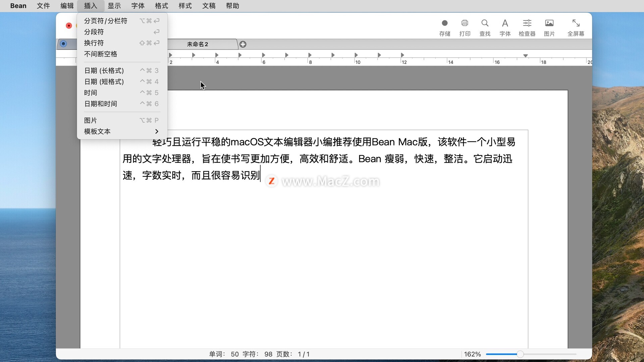Screen dimensions: 644x362
Task: Choose 分页符/分栏符 from insert menu
Action: click(x=106, y=21)
